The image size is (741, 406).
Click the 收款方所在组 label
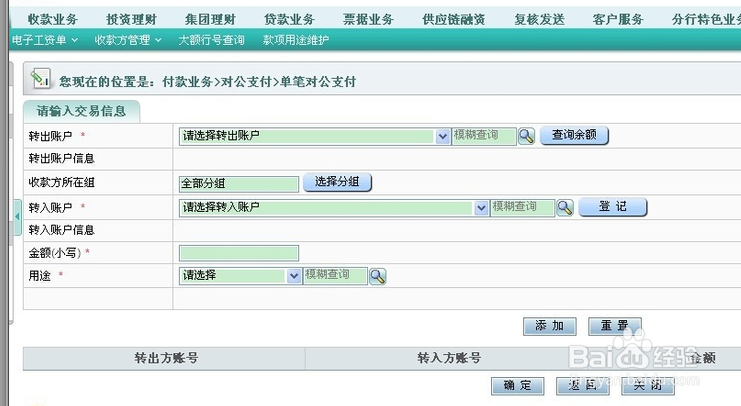coord(61,182)
